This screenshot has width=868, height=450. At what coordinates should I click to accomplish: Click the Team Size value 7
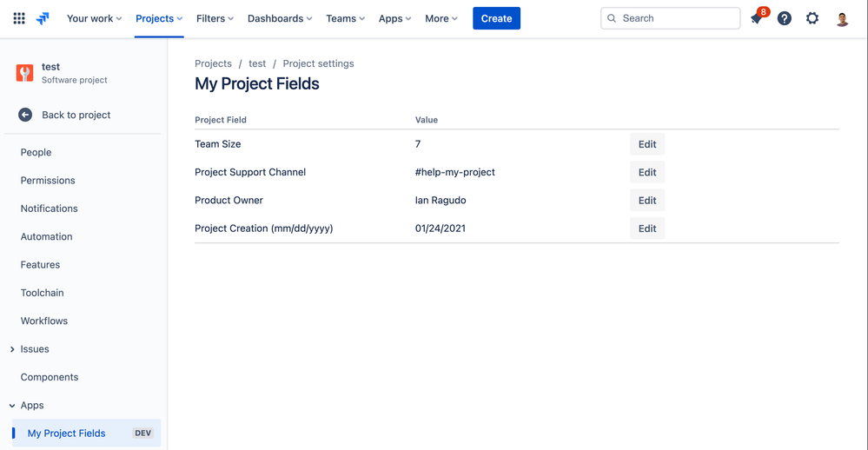pos(418,144)
